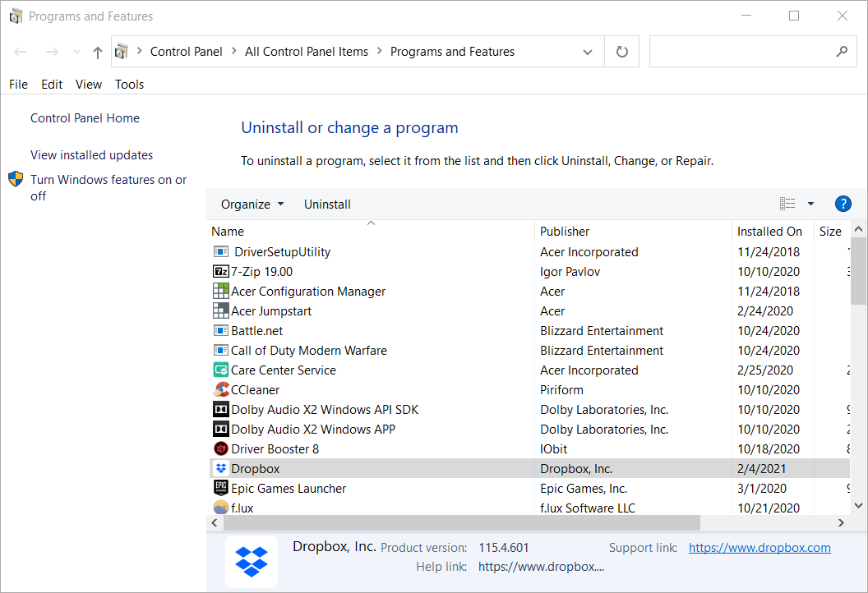
Task: Open the View menu
Action: coord(89,84)
